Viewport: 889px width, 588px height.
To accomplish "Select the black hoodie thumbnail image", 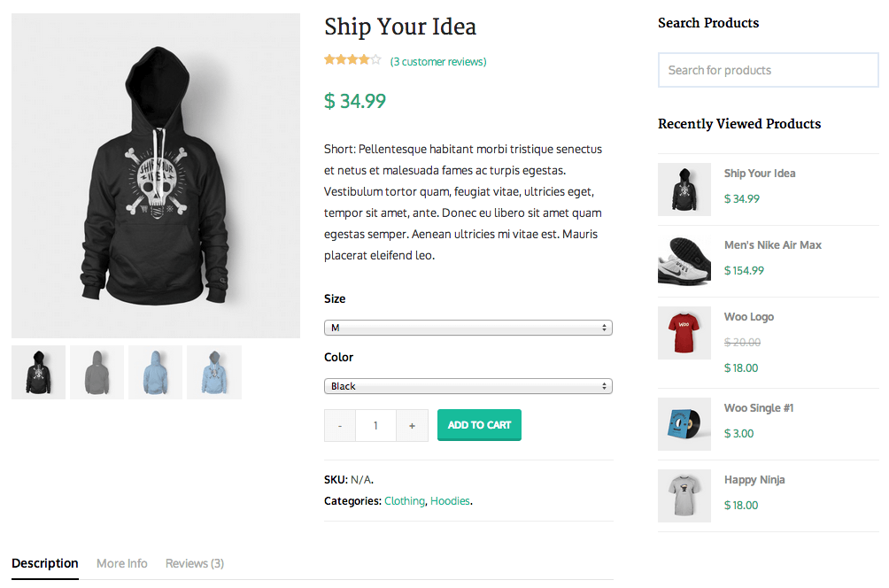I will tap(39, 372).
